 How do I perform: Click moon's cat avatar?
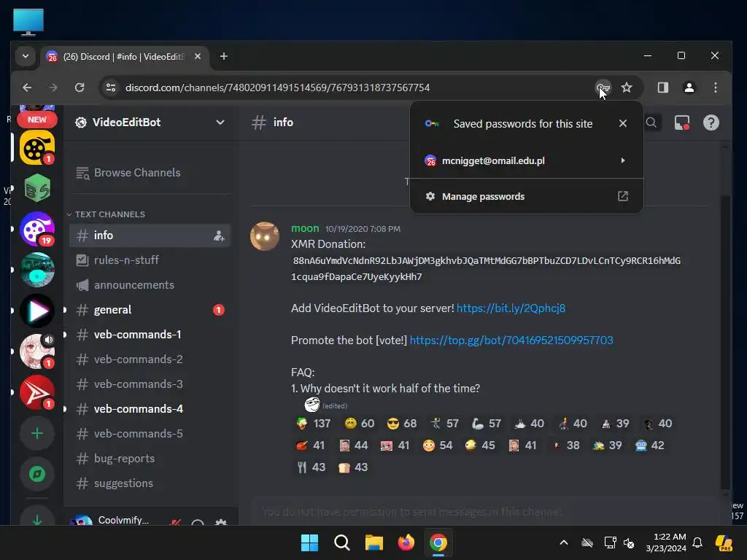click(265, 236)
